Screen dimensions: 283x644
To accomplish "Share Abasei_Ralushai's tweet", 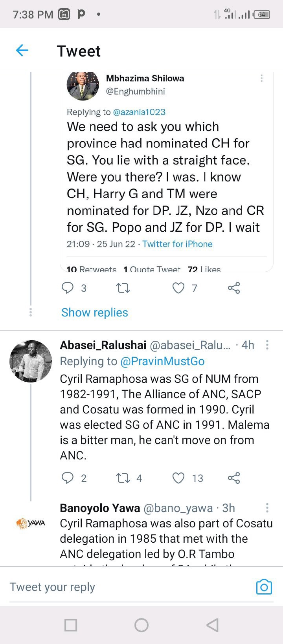I will point(234,478).
